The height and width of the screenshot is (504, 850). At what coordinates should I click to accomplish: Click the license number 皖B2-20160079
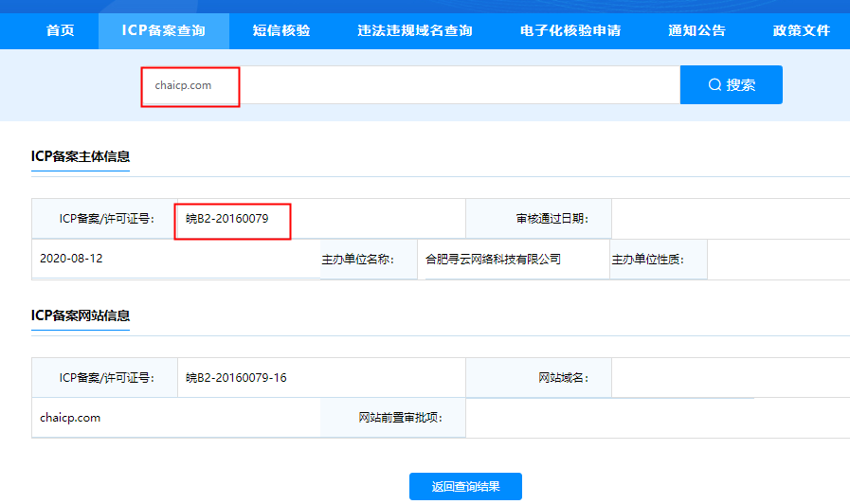227,219
